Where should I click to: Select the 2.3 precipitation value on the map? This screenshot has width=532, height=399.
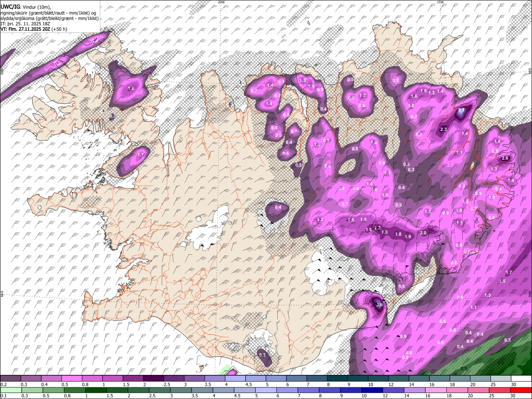[x=443, y=130]
